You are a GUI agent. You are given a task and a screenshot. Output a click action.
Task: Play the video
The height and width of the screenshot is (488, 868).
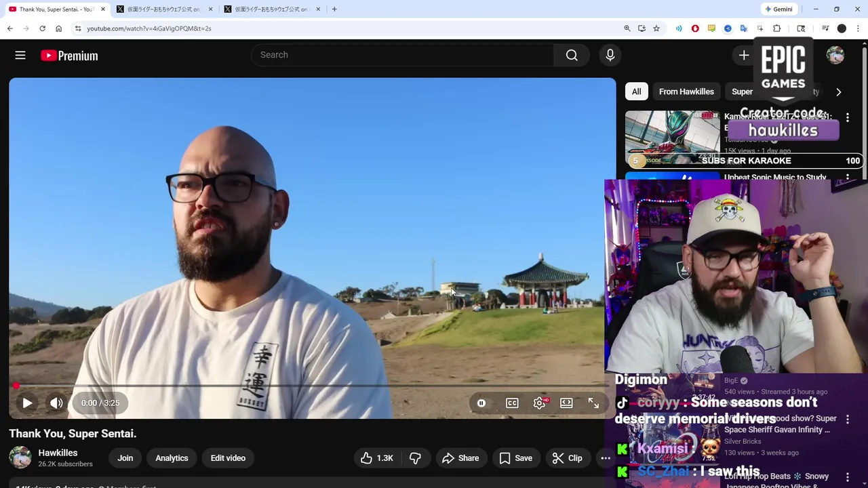pyautogui.click(x=27, y=403)
